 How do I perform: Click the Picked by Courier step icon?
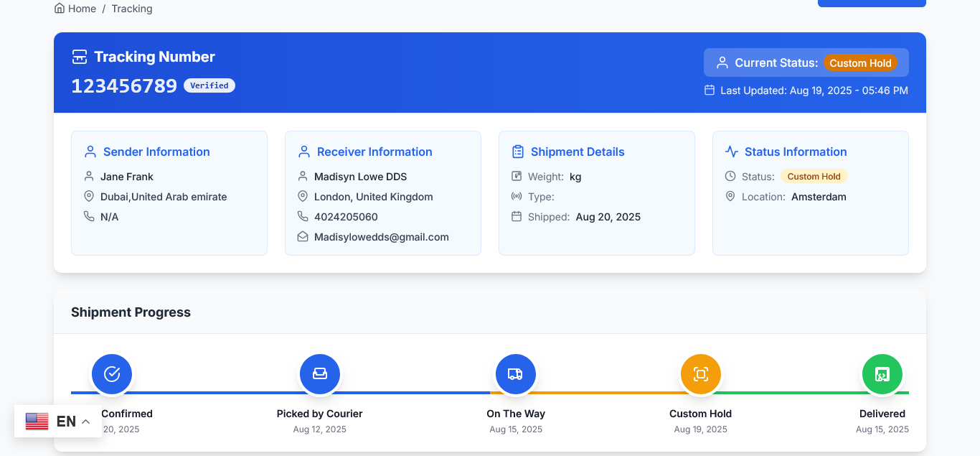click(x=319, y=374)
